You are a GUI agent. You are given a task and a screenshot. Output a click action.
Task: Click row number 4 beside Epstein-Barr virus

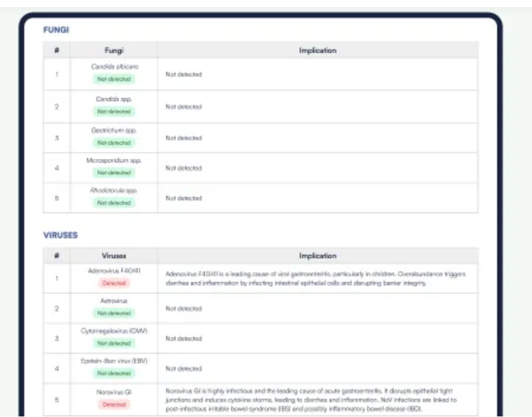[57, 369]
